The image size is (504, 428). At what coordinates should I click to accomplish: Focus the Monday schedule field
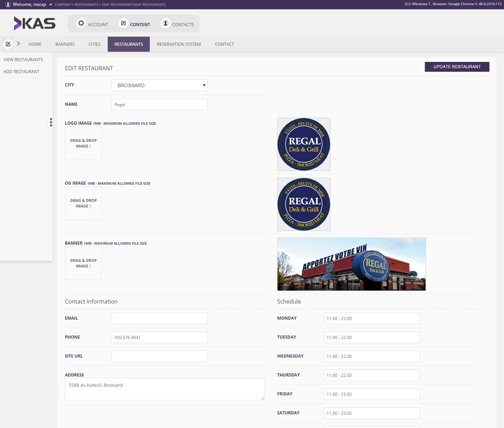point(372,318)
